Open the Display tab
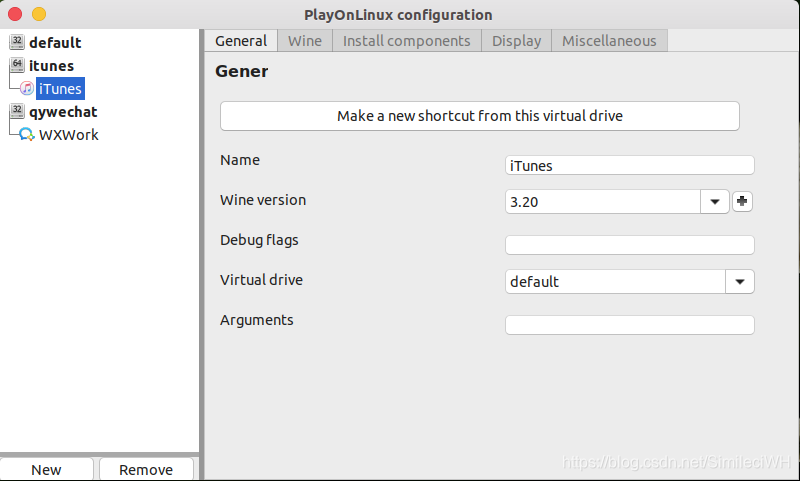This screenshot has height=481, width=800. click(x=516, y=41)
